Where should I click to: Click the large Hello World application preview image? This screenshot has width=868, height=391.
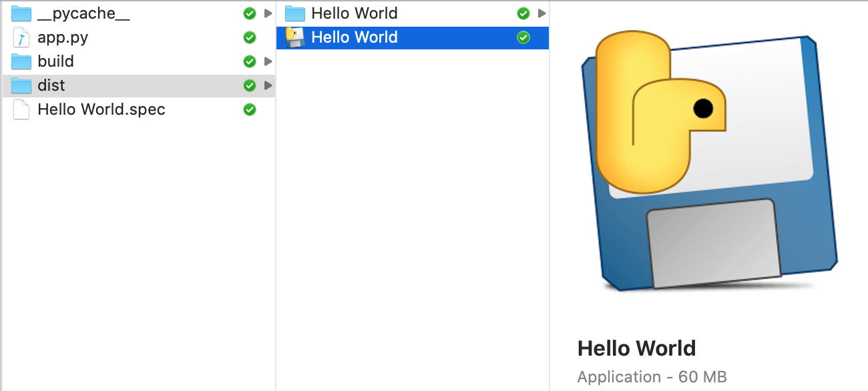click(x=709, y=160)
